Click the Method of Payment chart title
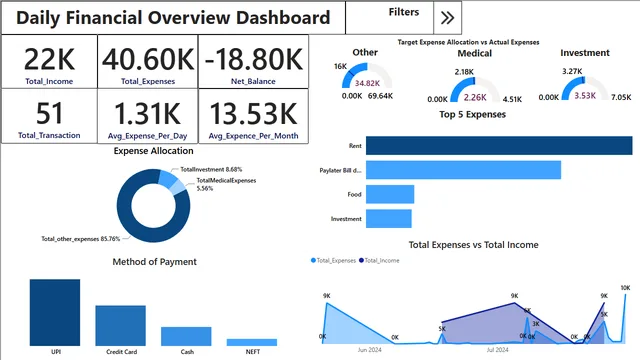This screenshot has height=360, width=640. 154,262
